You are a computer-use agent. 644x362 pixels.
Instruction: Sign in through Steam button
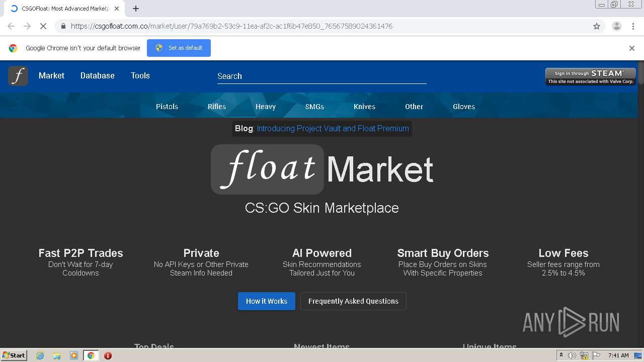591,76
